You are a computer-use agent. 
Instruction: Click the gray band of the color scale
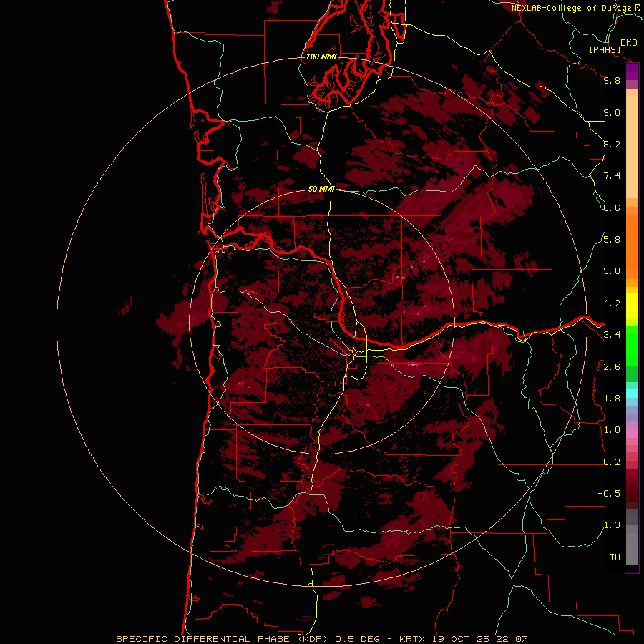(x=632, y=537)
